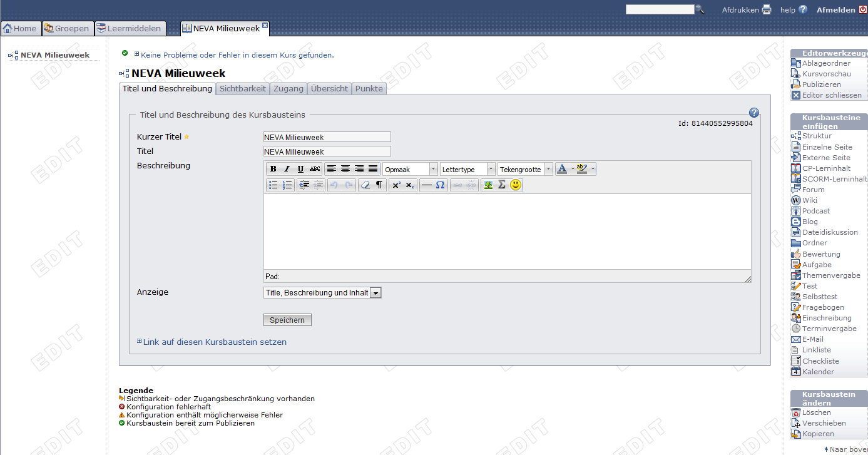Click the Speichern button

(287, 320)
